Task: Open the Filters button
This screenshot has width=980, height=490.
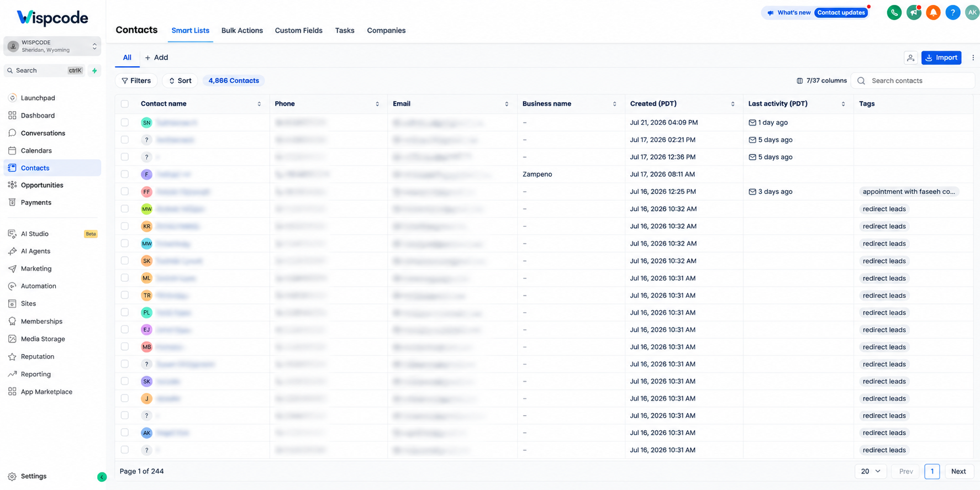Action: (136, 81)
